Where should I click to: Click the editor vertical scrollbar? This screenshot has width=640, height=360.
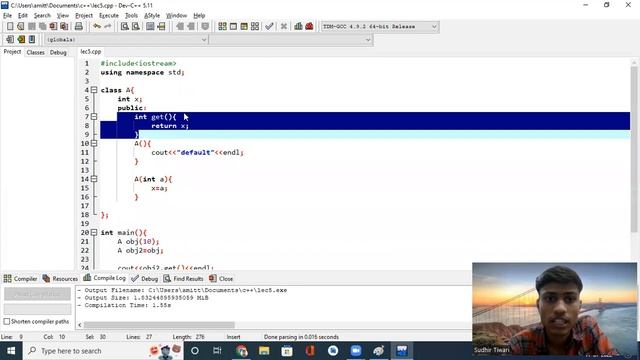633,149
